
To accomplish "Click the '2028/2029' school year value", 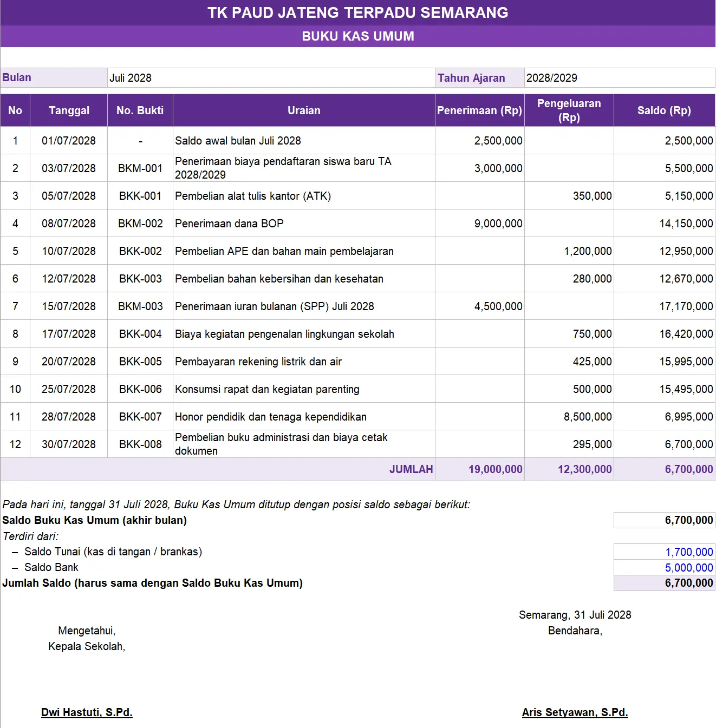I will pos(620,77).
